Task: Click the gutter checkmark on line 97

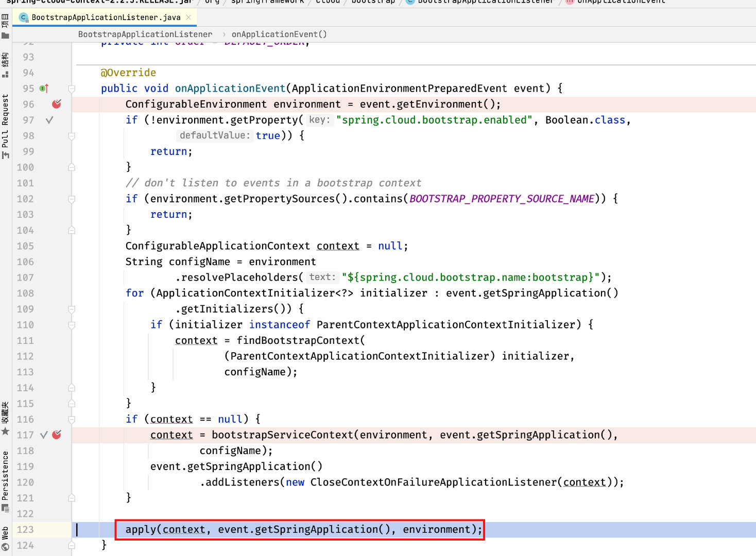Action: (x=49, y=120)
